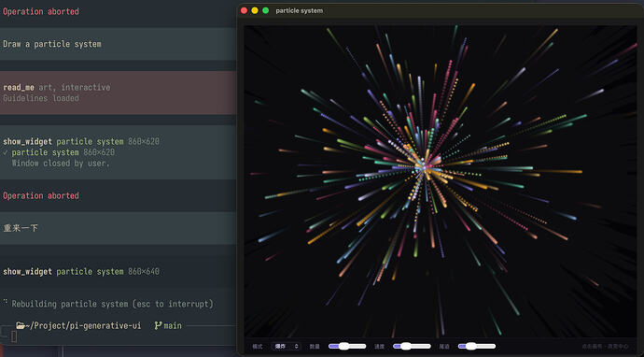644x357 pixels.
Task: Click 'Window closed by user.' line
Action: [x=61, y=164]
